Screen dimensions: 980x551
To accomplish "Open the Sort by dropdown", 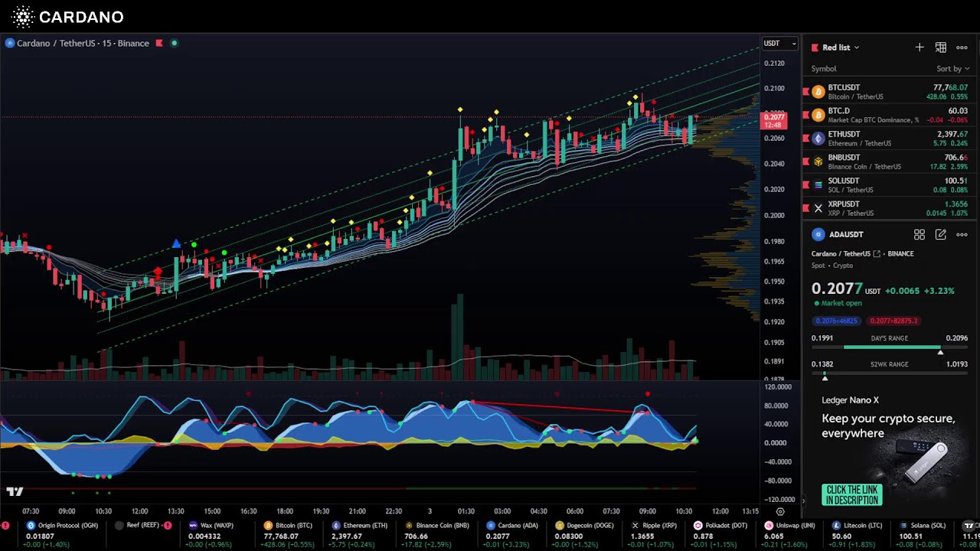I will (x=953, y=69).
